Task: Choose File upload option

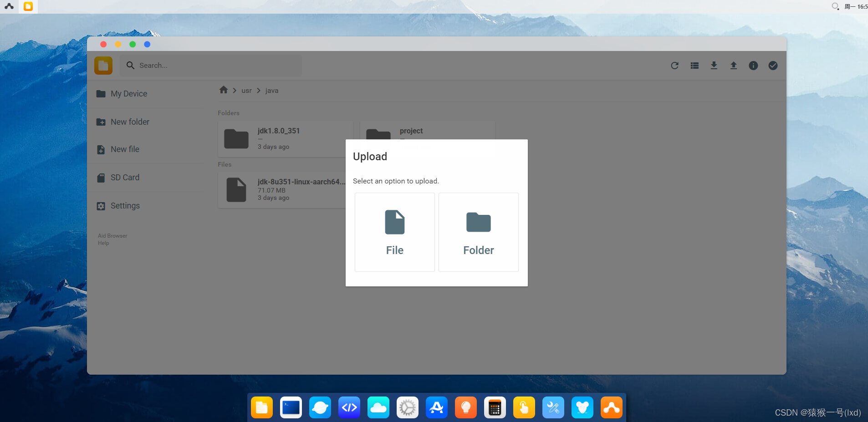Action: click(395, 232)
